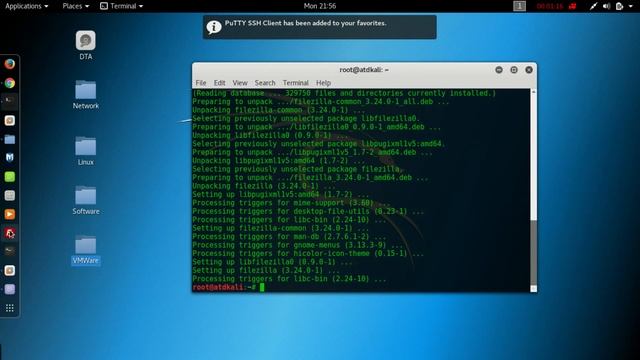The image size is (640, 360).
Task: Click 'Processing triggers for man-db' line
Action: pos(289,237)
